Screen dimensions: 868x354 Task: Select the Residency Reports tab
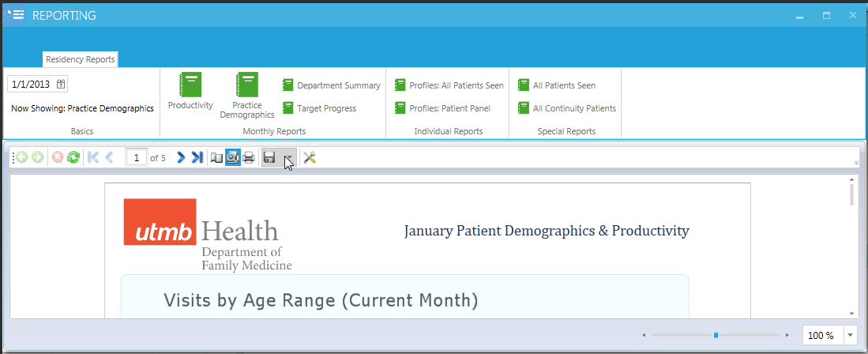pyautogui.click(x=80, y=59)
